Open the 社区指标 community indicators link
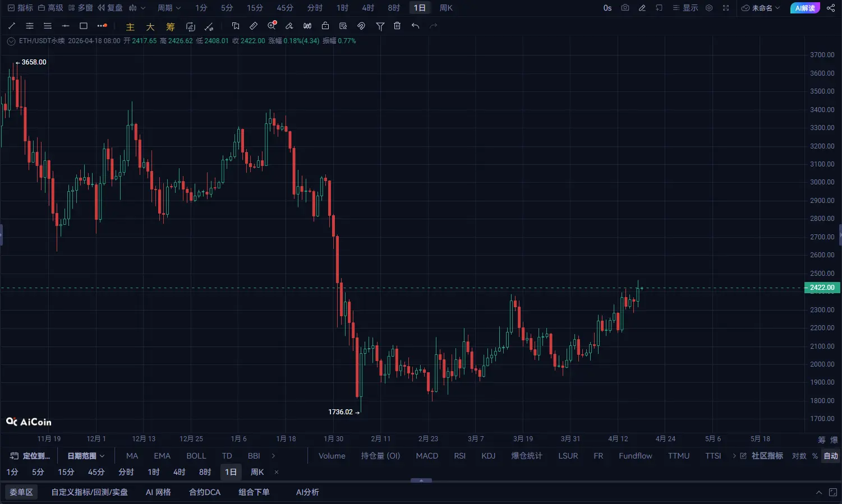Viewport: 842px width, 504px height. pos(762,456)
